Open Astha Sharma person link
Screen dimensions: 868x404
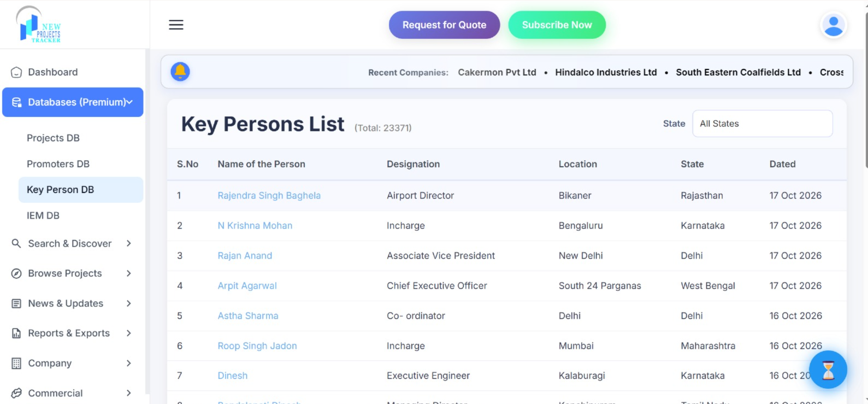point(248,316)
